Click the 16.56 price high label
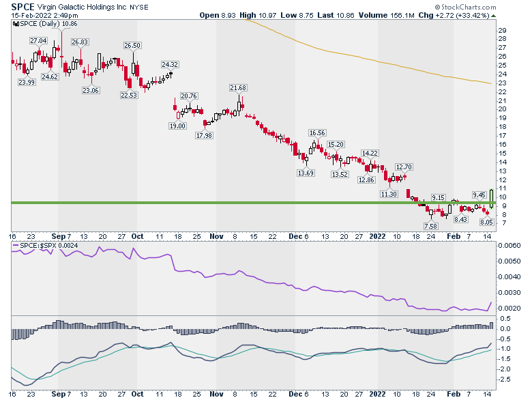Image resolution: width=532 pixels, height=400 pixels. (x=317, y=133)
